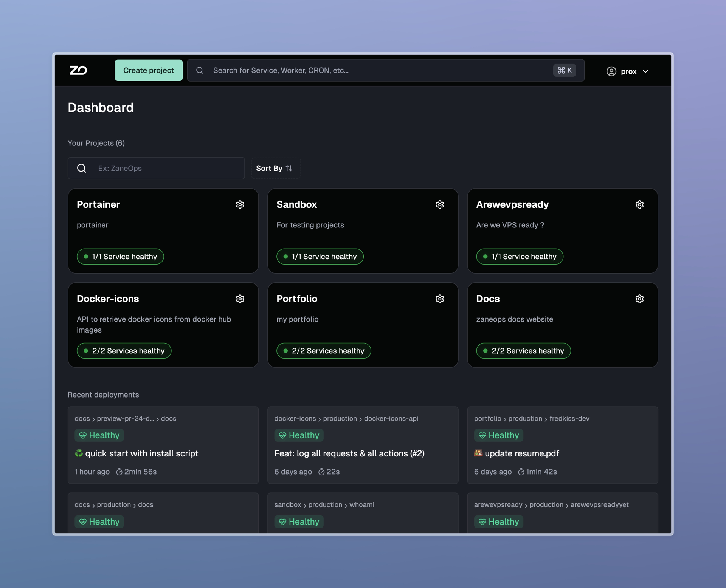The height and width of the screenshot is (588, 726).
Task: Focus the Ex: ZaneOps project filter field
Action: pos(156,168)
